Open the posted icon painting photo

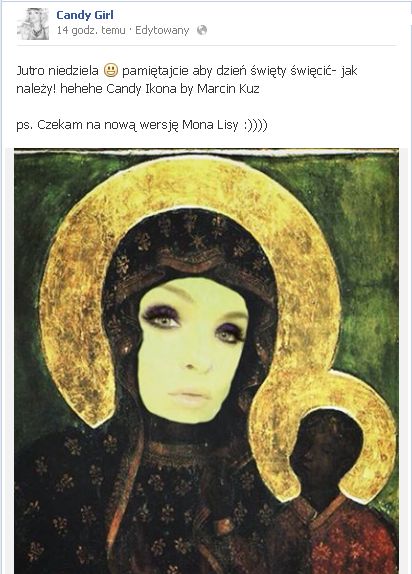coord(206,361)
